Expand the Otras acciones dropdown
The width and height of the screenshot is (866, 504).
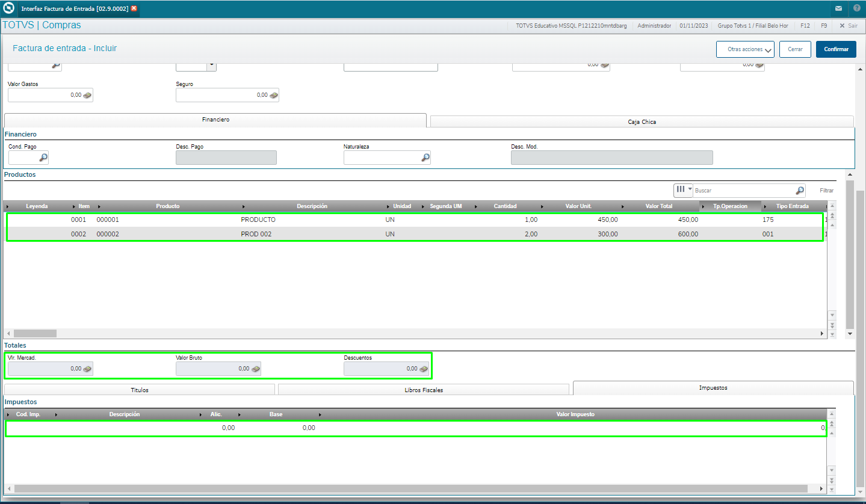tap(745, 49)
